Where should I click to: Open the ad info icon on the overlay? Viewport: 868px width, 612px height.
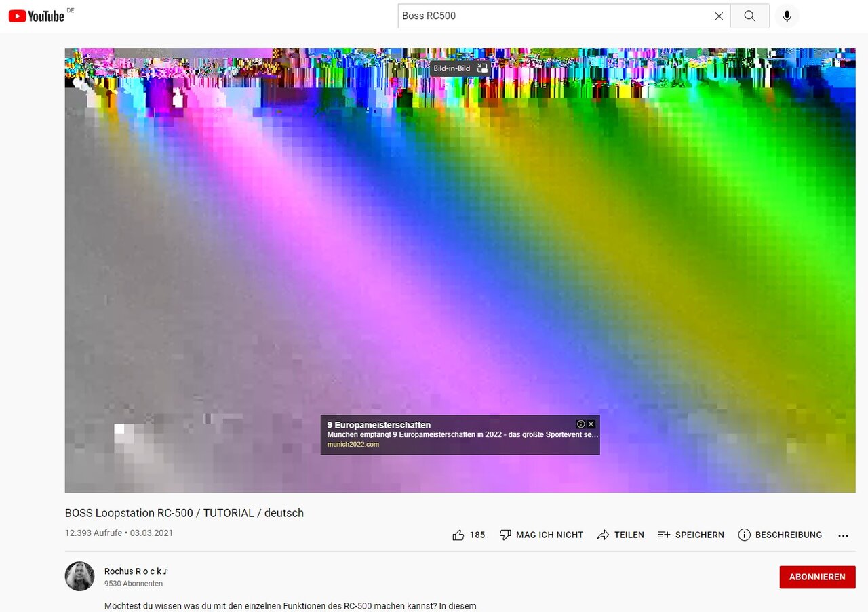[x=581, y=424]
